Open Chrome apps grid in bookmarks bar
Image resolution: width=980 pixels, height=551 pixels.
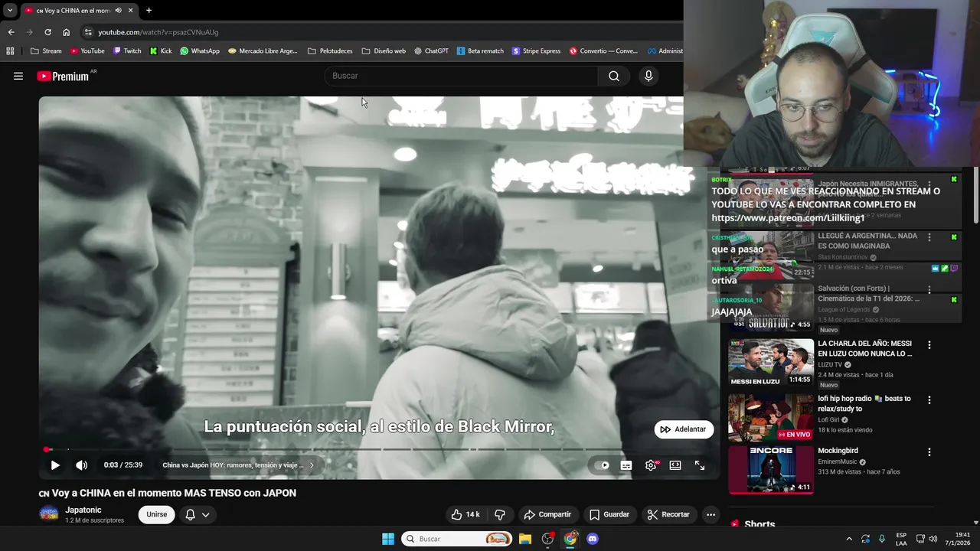(x=10, y=51)
